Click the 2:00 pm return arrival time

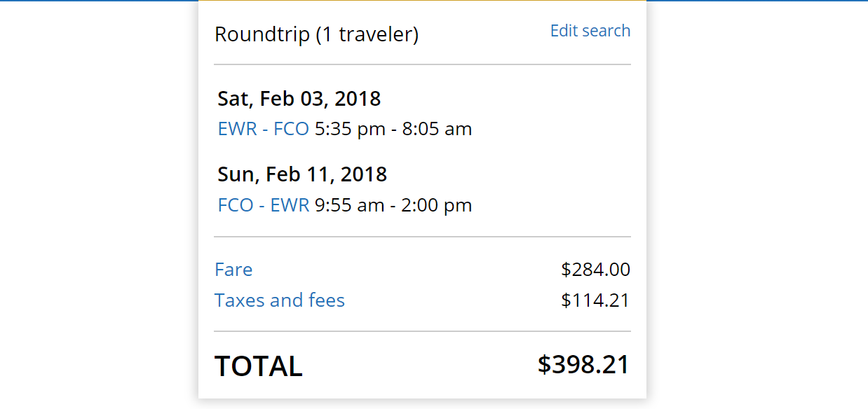click(x=437, y=205)
